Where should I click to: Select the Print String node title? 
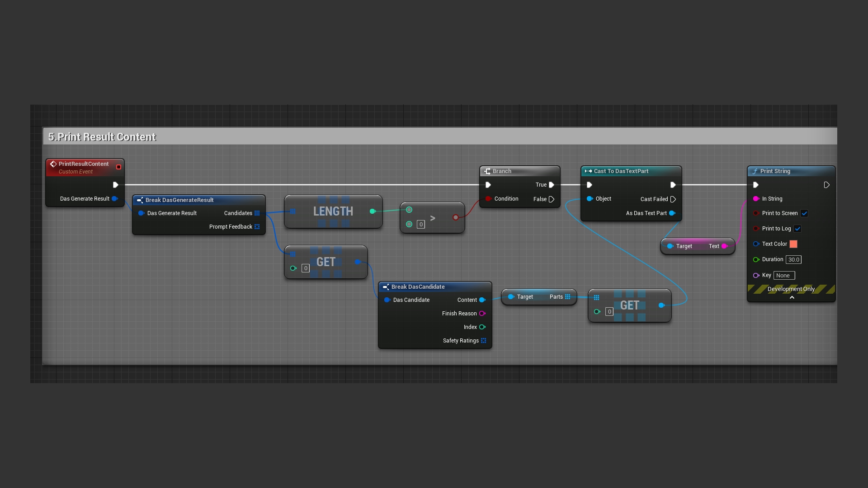coord(775,171)
